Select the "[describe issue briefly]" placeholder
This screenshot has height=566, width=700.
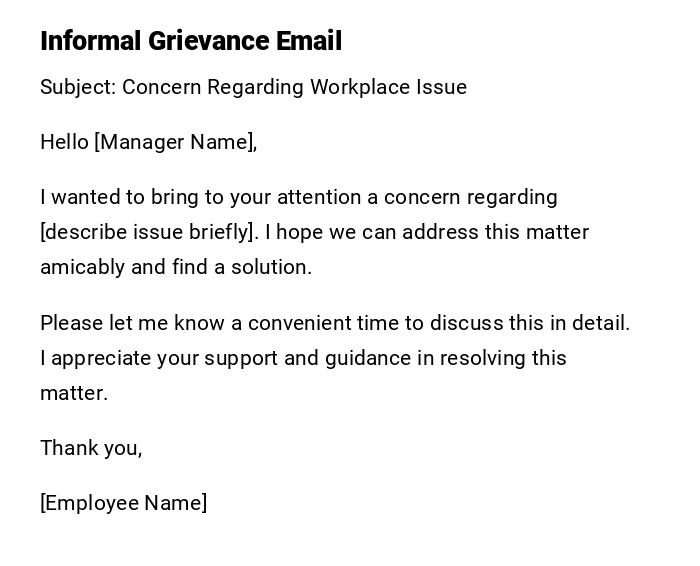point(149,232)
